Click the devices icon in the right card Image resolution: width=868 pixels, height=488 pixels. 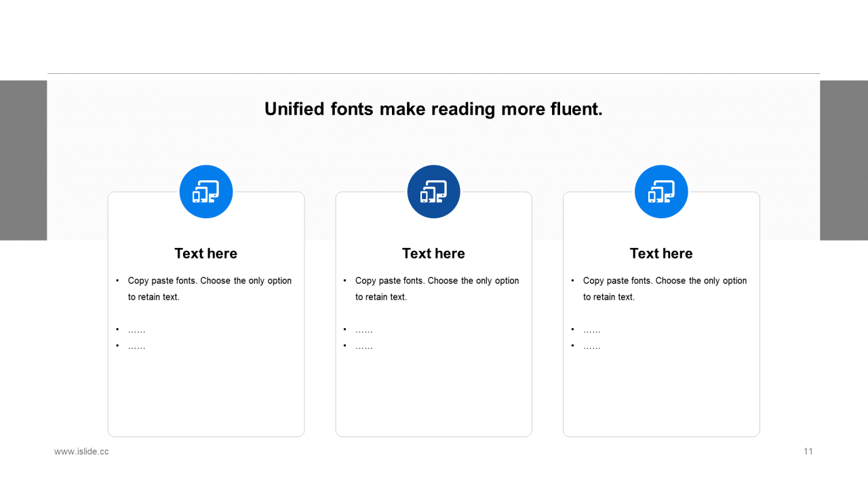pos(661,192)
